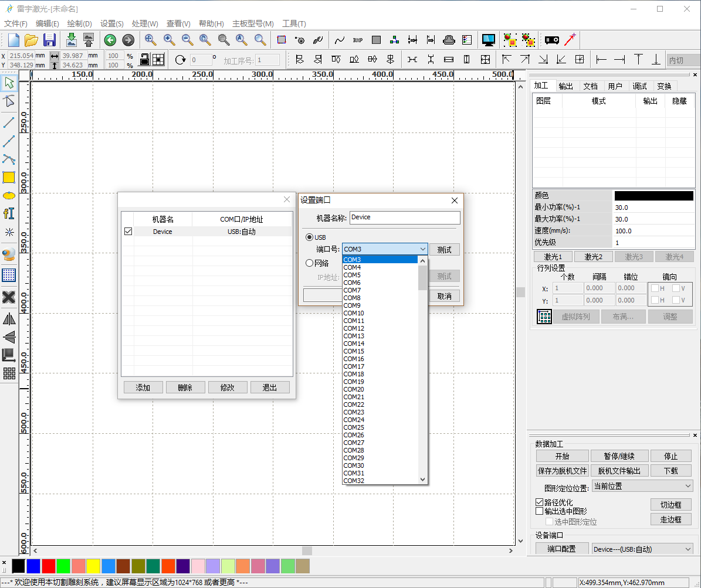This screenshot has height=588, width=701.
Task: Click the port list scroll down arrow
Action: 422,480
